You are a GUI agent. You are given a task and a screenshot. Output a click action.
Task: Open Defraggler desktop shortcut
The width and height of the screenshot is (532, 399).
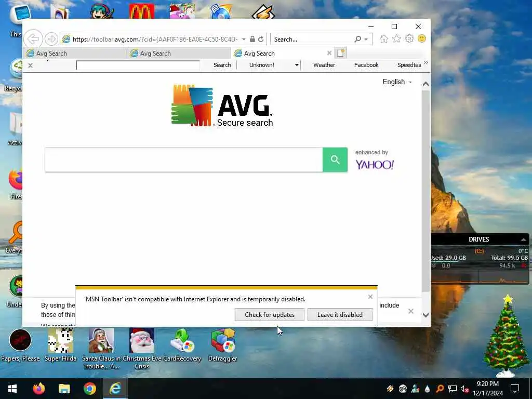point(222,345)
